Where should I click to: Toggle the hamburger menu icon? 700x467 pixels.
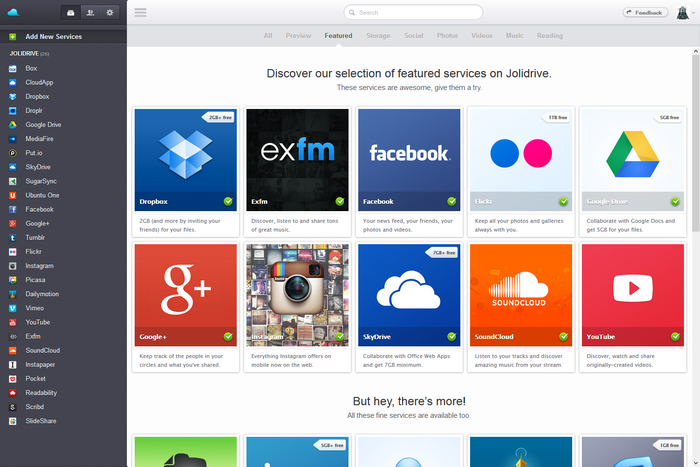141,13
